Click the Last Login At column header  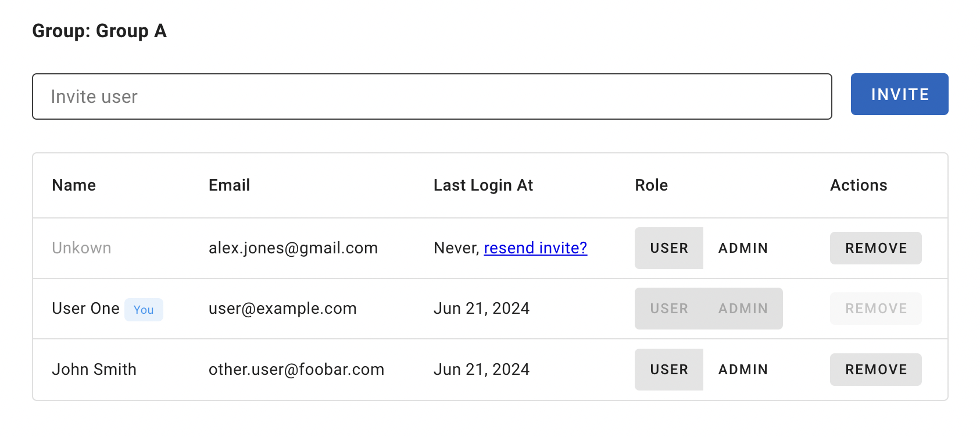coord(483,185)
